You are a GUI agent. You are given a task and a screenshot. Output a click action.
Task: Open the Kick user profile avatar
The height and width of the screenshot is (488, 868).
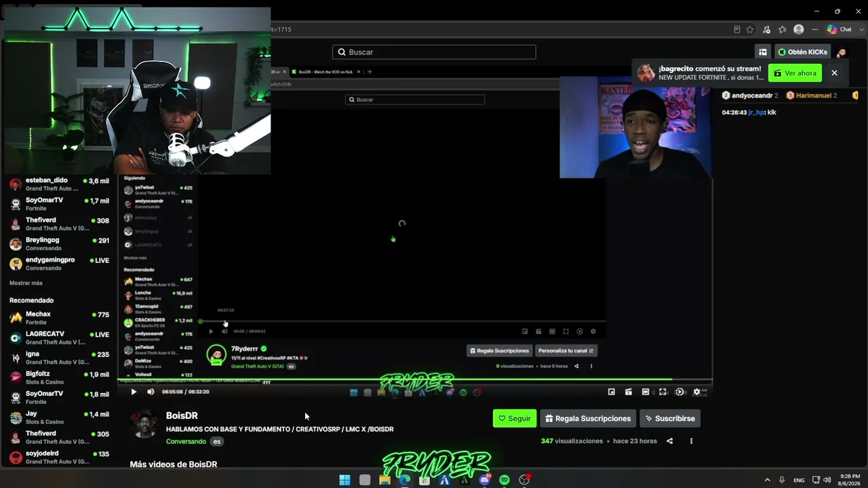[x=842, y=52]
